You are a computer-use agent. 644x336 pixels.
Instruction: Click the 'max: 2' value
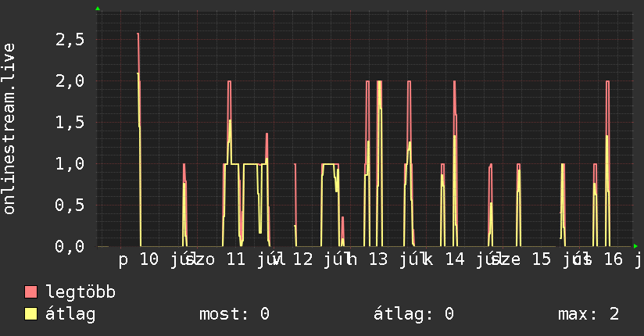tap(589, 314)
